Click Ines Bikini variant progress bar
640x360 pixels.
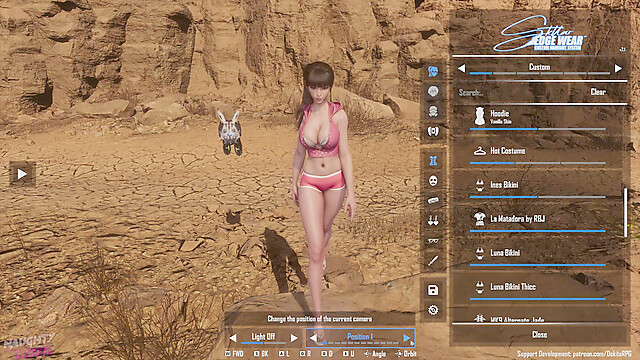538,197
